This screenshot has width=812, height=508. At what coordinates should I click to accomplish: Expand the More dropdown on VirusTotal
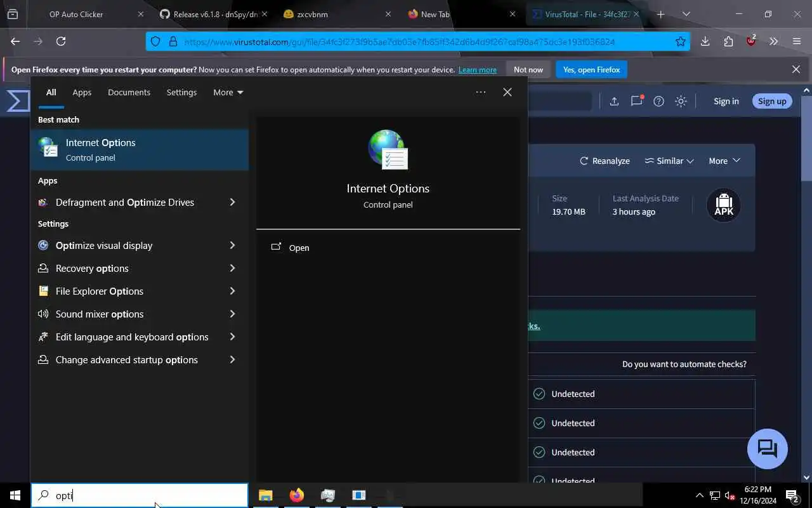pyautogui.click(x=724, y=161)
